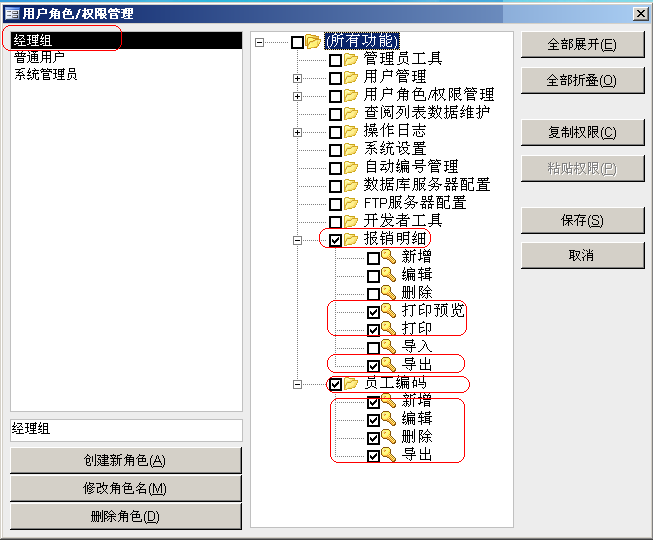The image size is (653, 540).
Task: Expand the 用户角色/权限管理 tree node
Action: 297,96
